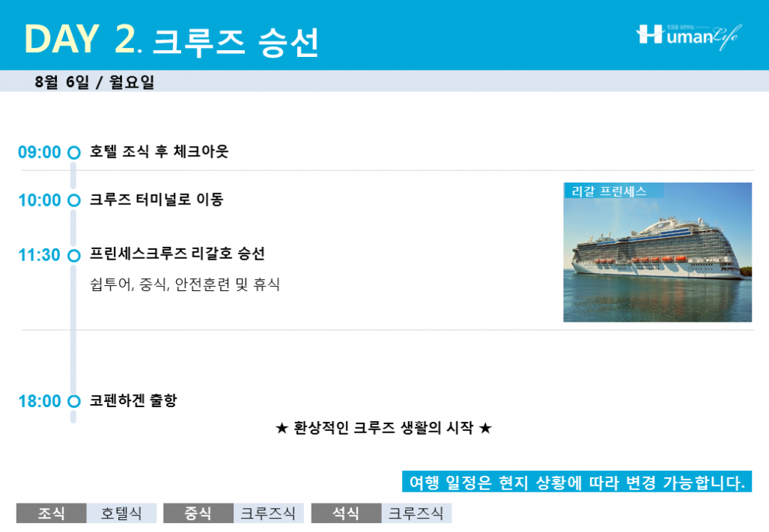The height and width of the screenshot is (532, 769).
Task: Click the '호텔식' meal value
Action: click(x=121, y=513)
